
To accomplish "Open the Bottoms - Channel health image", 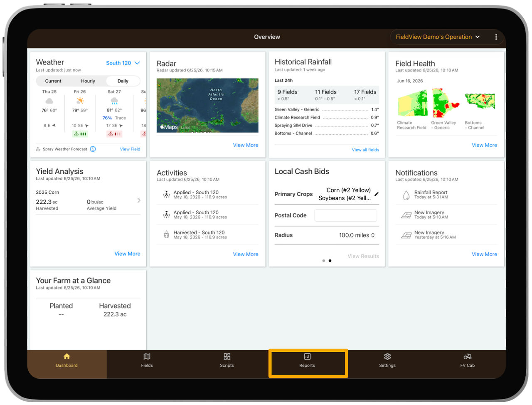I will tap(480, 101).
